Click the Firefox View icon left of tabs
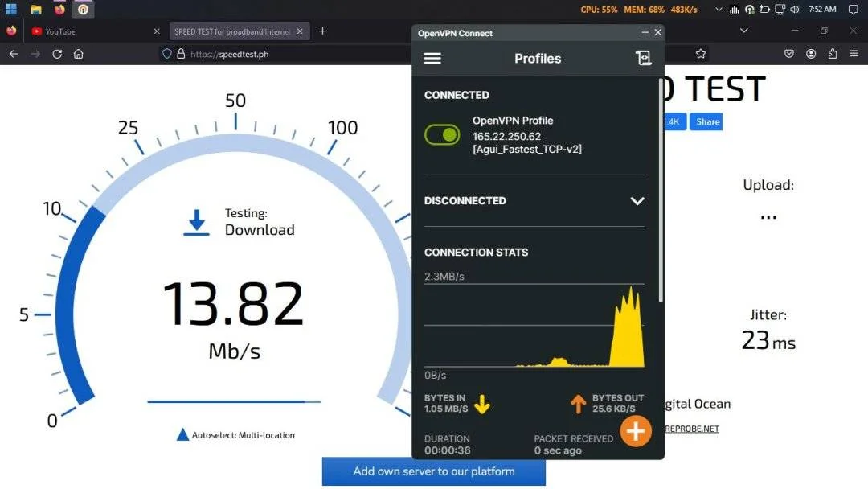Image resolution: width=868 pixels, height=489 pixels. (11, 31)
